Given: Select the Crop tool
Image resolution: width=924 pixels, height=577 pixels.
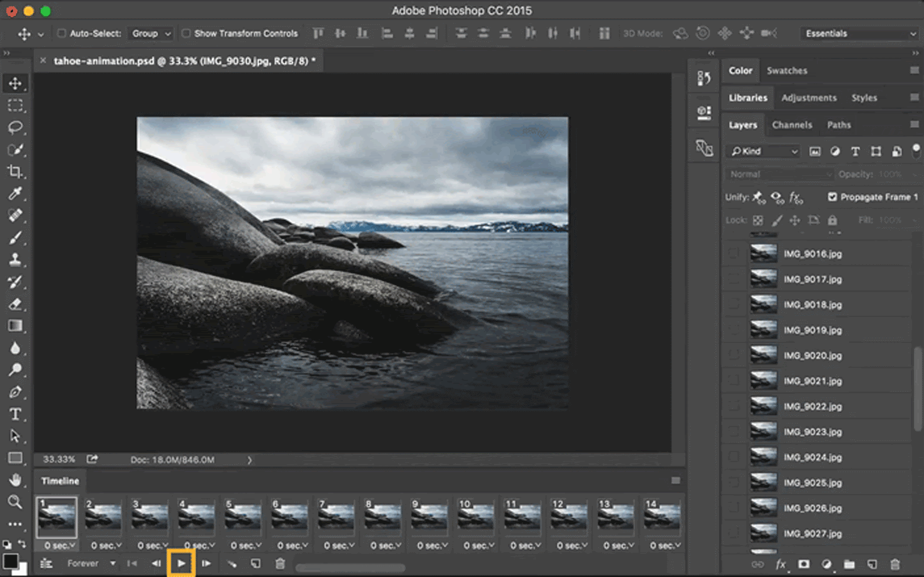Looking at the screenshot, I should pyautogui.click(x=15, y=172).
